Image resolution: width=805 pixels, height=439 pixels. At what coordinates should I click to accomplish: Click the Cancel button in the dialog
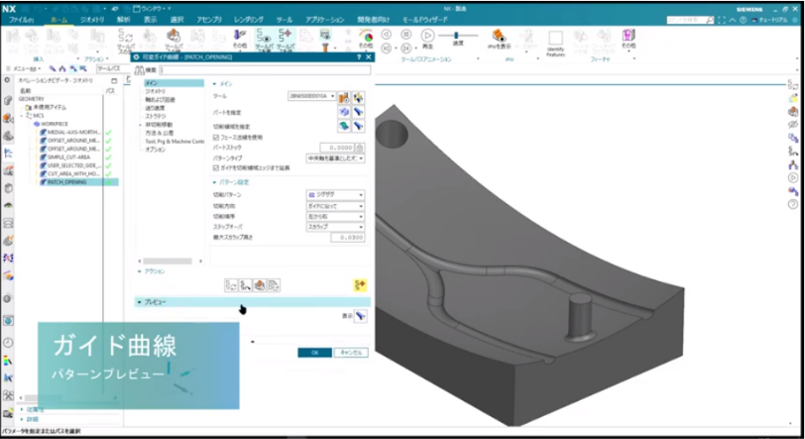pos(351,353)
